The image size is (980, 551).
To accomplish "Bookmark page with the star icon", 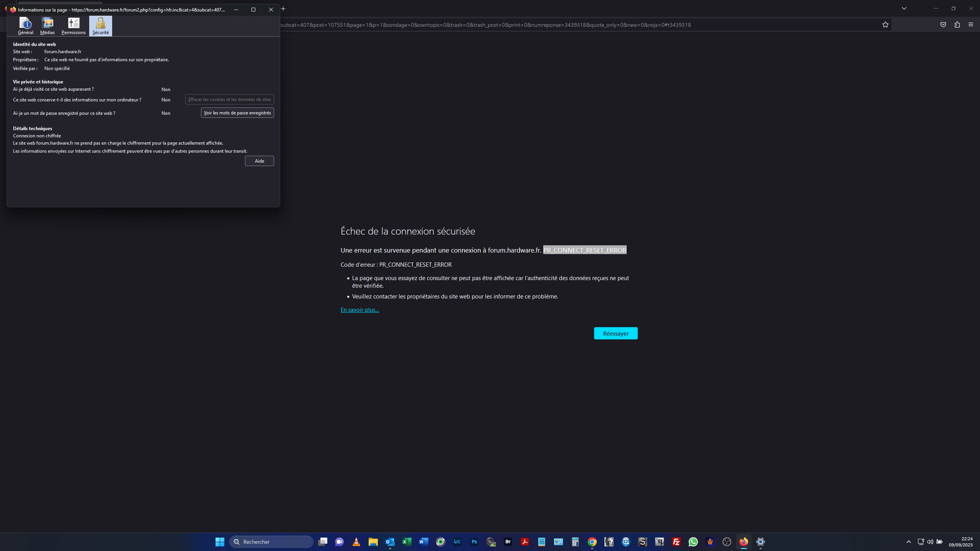I will pos(885,25).
